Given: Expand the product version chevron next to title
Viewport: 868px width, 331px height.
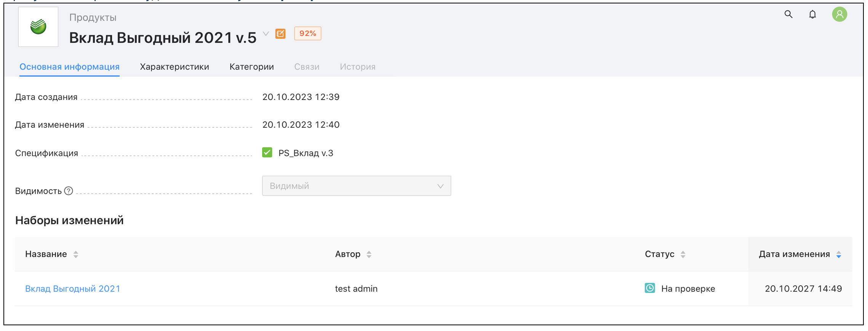Looking at the screenshot, I should [266, 34].
